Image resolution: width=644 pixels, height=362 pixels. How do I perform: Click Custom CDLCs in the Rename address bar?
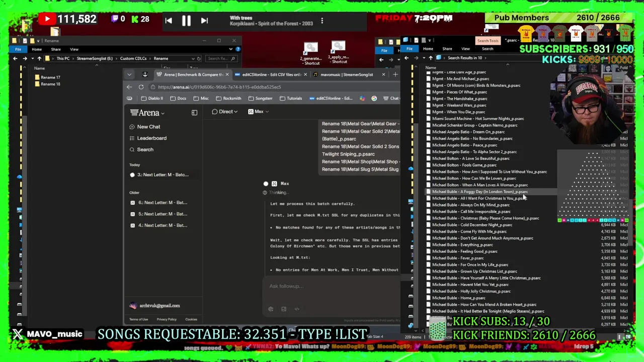133,58
